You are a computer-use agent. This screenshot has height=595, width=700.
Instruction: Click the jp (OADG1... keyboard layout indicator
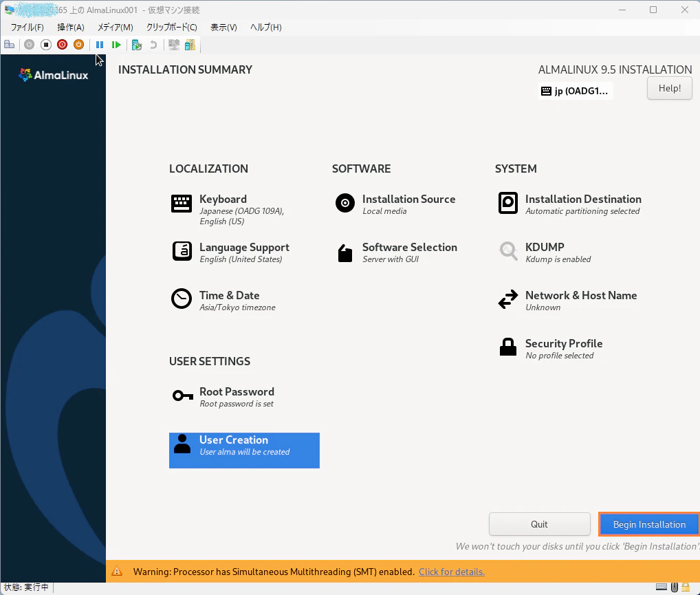pos(575,91)
